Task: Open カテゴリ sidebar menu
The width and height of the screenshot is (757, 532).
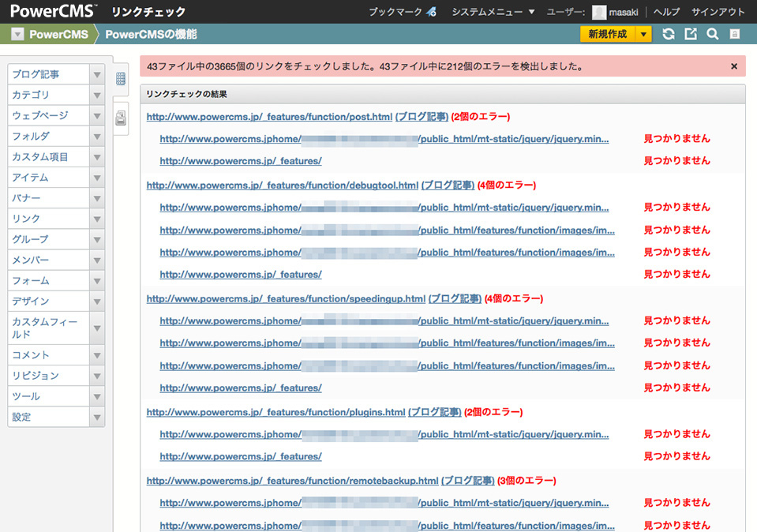Action: pyautogui.click(x=49, y=95)
